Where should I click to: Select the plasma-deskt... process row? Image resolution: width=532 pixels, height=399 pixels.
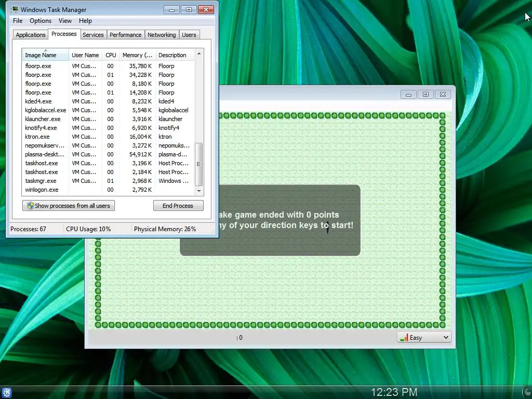coord(108,154)
